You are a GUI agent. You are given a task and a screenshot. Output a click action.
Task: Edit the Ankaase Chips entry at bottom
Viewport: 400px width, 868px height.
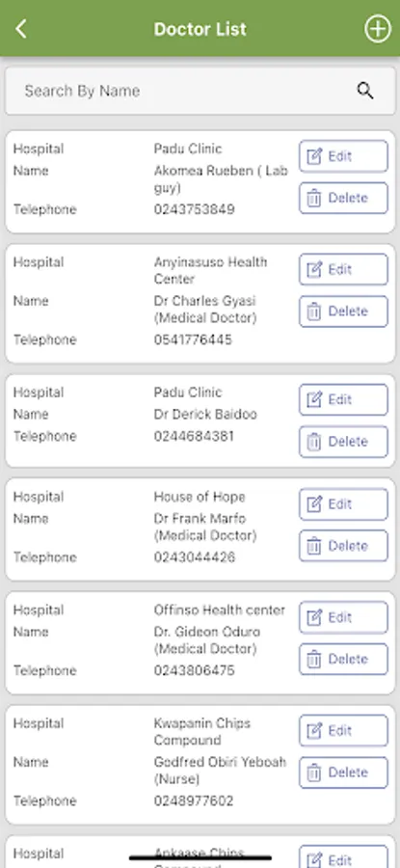[343, 857]
